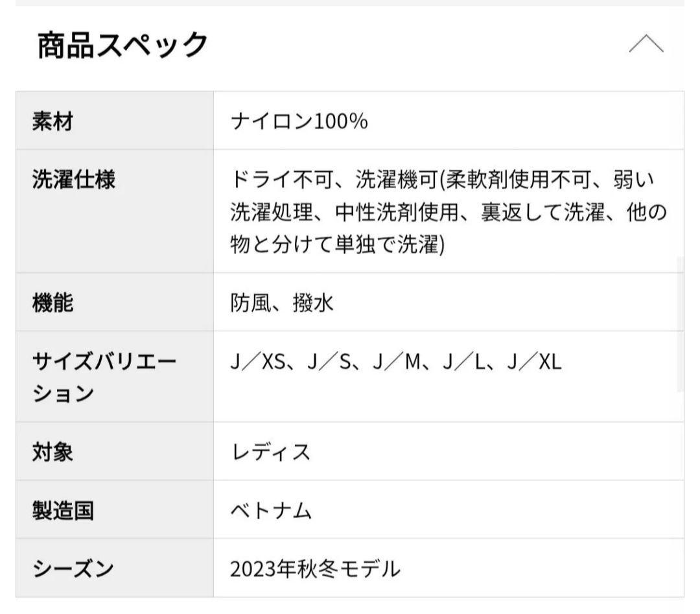Screen dimensions: 700x614
Task: Select the ベトナム country value
Action: point(272,512)
